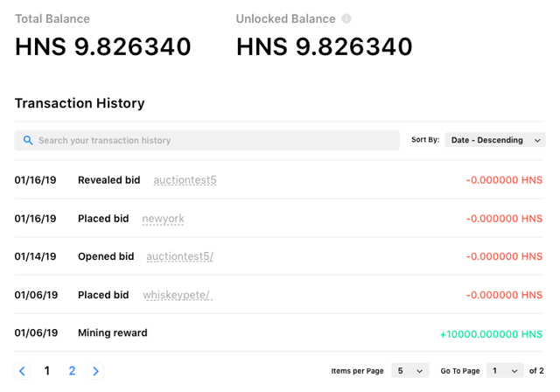Open the auctiontest5/ link in Opened bid row
The image size is (560, 392).
point(179,256)
